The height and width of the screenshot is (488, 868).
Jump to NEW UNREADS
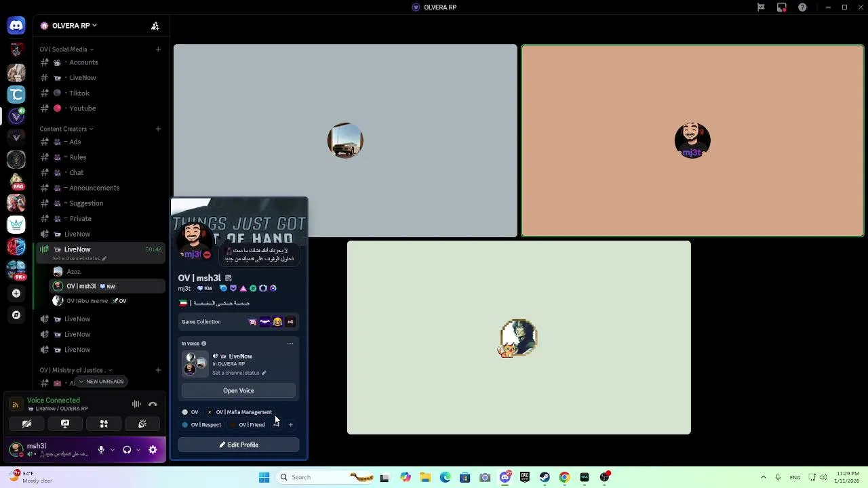tap(101, 382)
